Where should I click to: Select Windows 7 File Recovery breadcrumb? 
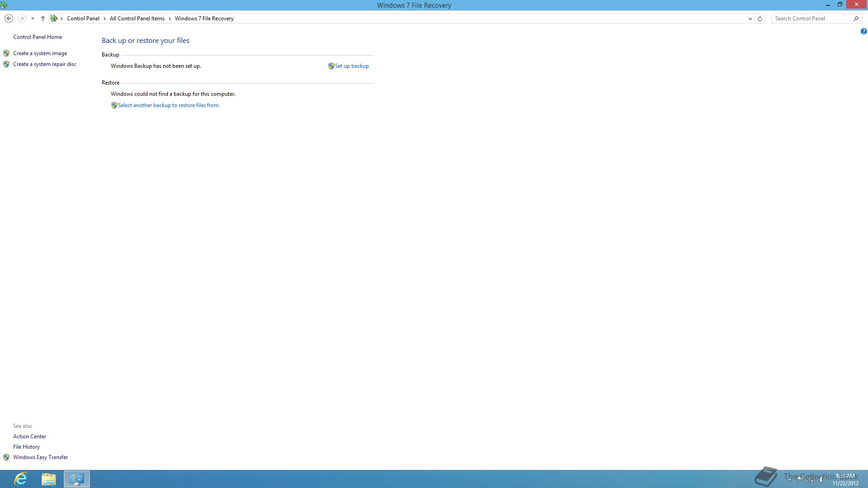click(x=204, y=19)
